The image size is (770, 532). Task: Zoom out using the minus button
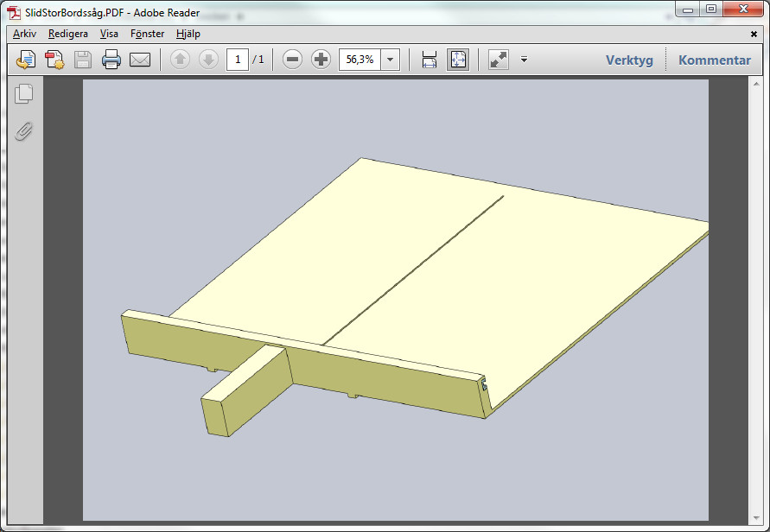[293, 60]
